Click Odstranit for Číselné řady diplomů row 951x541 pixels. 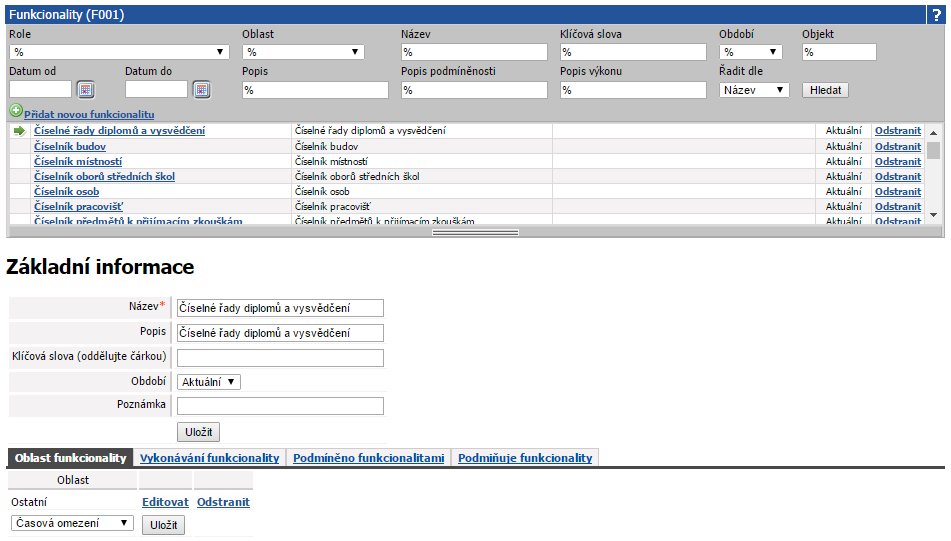pyautogui.click(x=898, y=130)
